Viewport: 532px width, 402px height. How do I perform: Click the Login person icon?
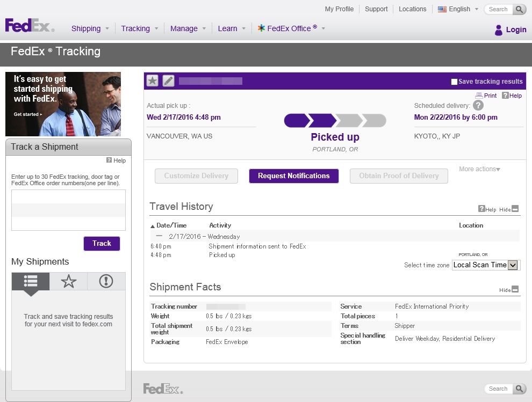498,30
